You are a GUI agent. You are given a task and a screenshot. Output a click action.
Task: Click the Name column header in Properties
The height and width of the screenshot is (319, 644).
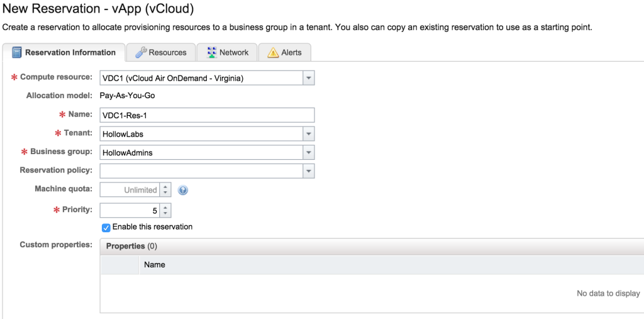(155, 265)
